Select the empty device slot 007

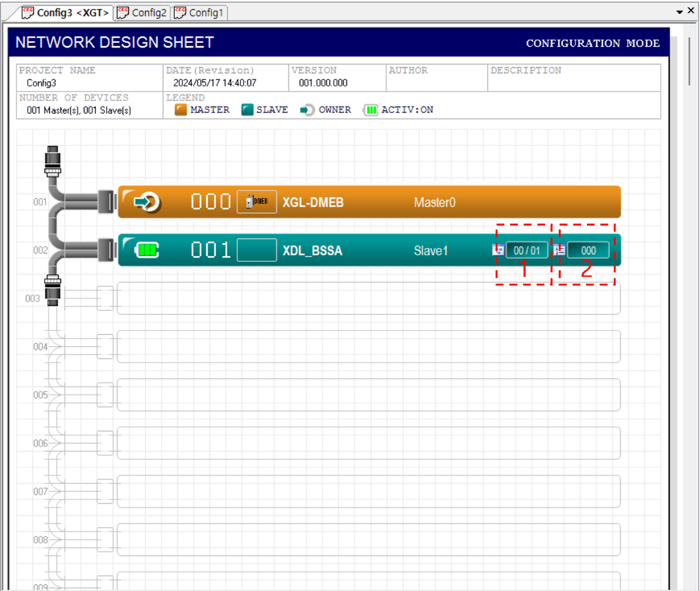(x=369, y=491)
